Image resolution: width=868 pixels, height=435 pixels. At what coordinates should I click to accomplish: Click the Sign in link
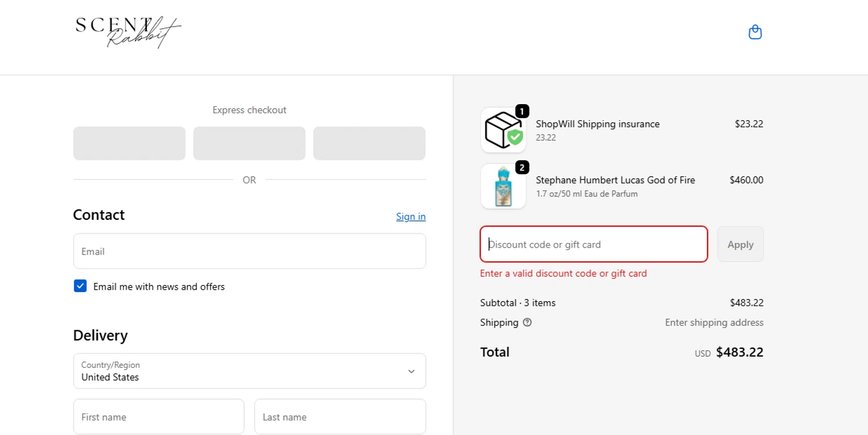click(411, 217)
